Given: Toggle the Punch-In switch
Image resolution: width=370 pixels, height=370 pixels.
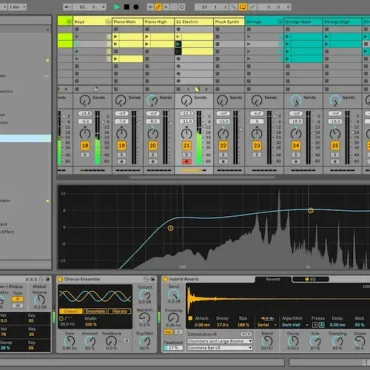Looking at the screenshot, I should pos(234,7).
